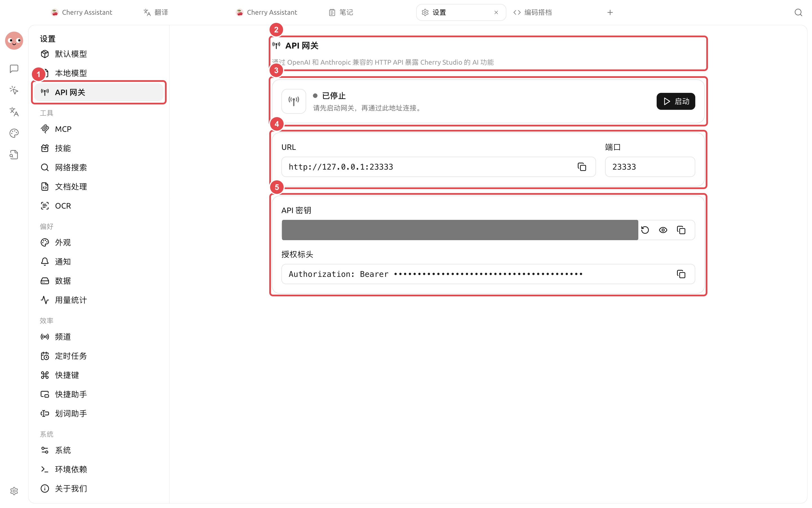Click the user avatar in left rail

click(x=14, y=41)
